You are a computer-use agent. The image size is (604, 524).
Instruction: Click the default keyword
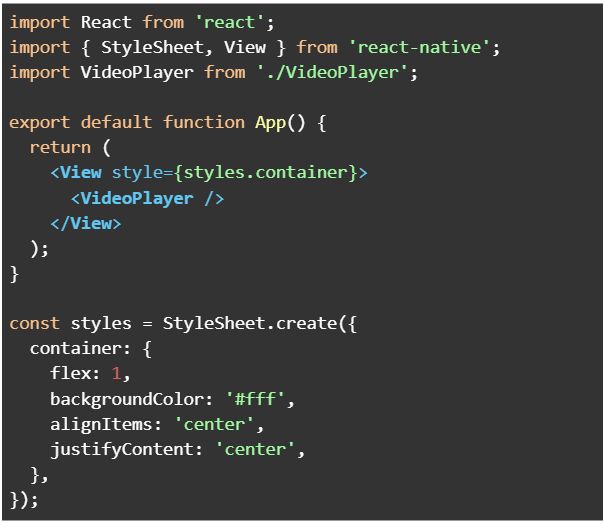click(116, 123)
